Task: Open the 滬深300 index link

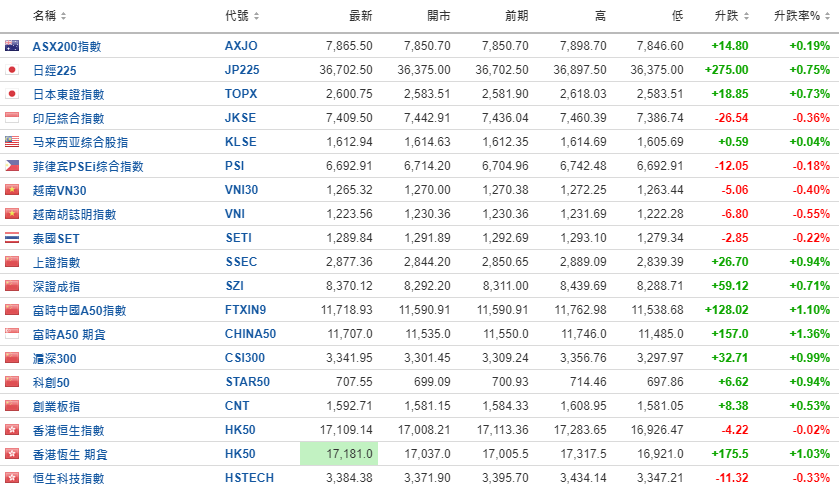Action: (54, 358)
